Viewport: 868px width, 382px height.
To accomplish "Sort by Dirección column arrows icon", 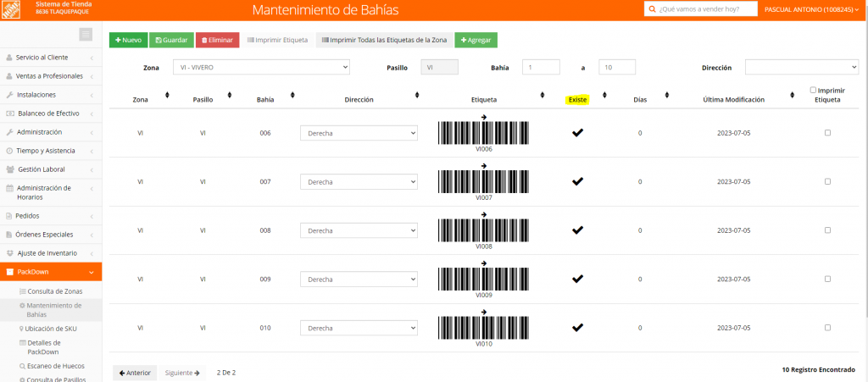I will (x=417, y=95).
